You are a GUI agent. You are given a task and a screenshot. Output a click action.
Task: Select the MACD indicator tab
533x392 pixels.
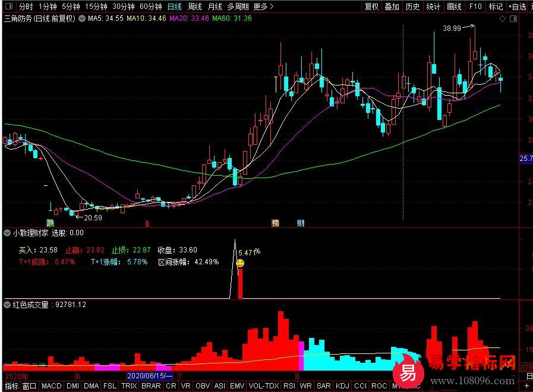52,386
